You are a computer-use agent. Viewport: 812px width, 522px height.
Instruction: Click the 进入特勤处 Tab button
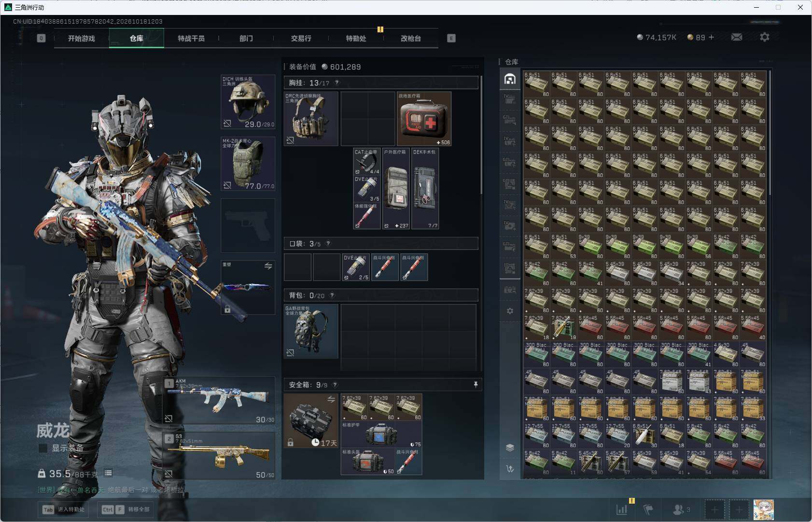click(x=64, y=509)
